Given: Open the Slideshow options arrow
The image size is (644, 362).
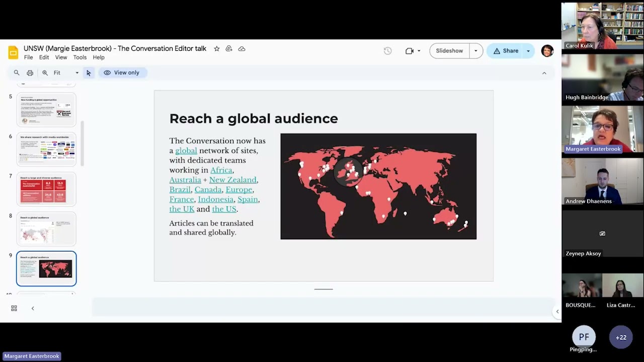Looking at the screenshot, I should pos(476,51).
